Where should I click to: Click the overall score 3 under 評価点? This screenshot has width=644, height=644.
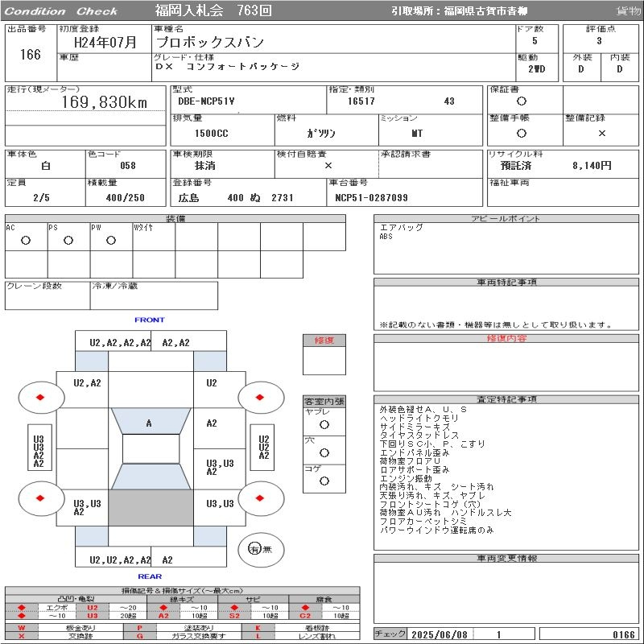click(599, 41)
